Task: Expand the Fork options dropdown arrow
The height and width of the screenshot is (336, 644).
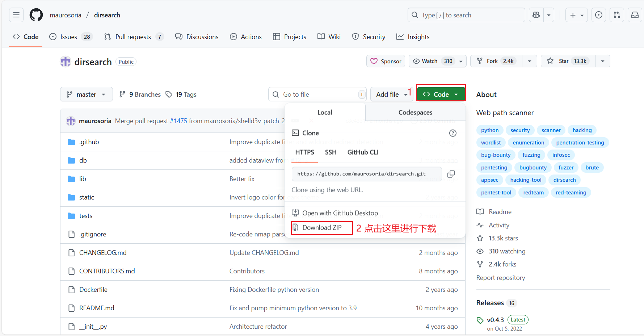Action: click(529, 61)
